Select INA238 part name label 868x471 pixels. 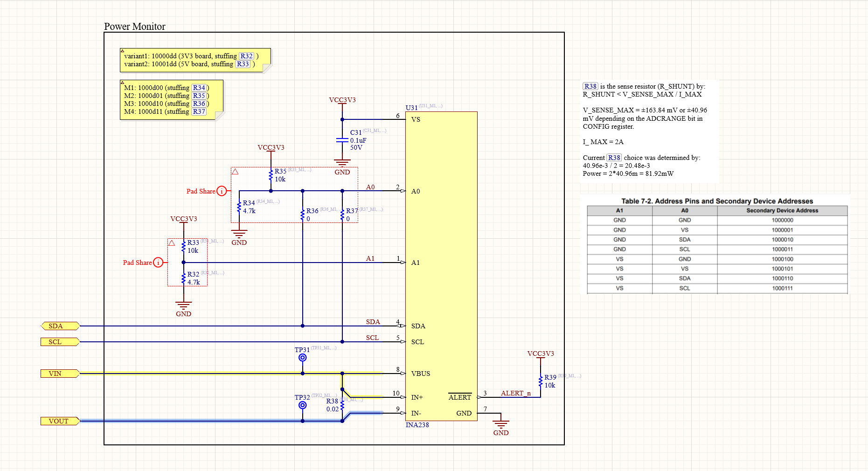click(417, 425)
